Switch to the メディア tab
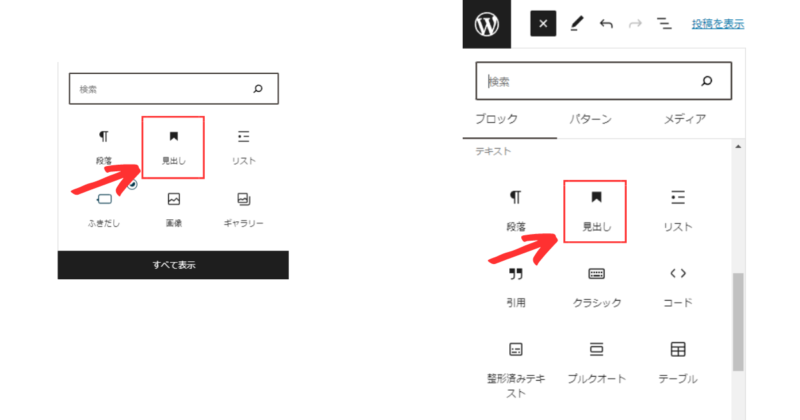Image resolution: width=800 pixels, height=420 pixels. tap(685, 119)
